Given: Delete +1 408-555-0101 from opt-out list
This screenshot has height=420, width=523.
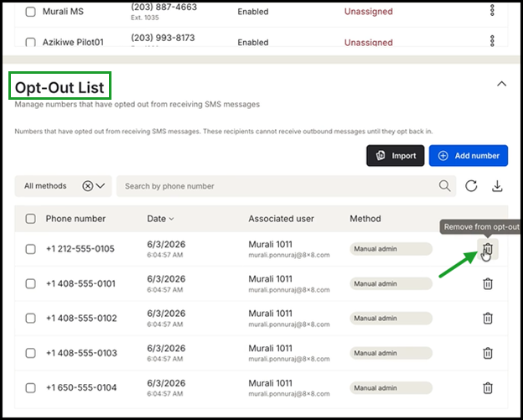Looking at the screenshot, I should coord(488,283).
